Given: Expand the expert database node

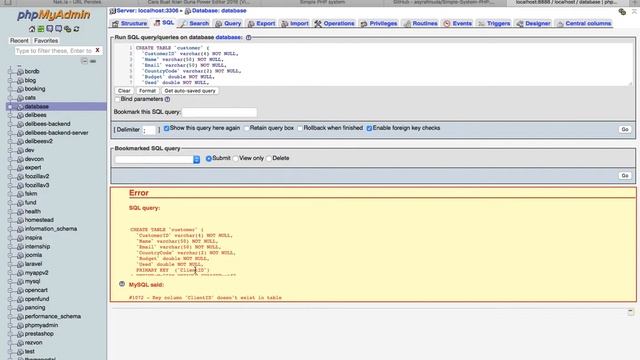Looking at the screenshot, I should [x=10, y=168].
